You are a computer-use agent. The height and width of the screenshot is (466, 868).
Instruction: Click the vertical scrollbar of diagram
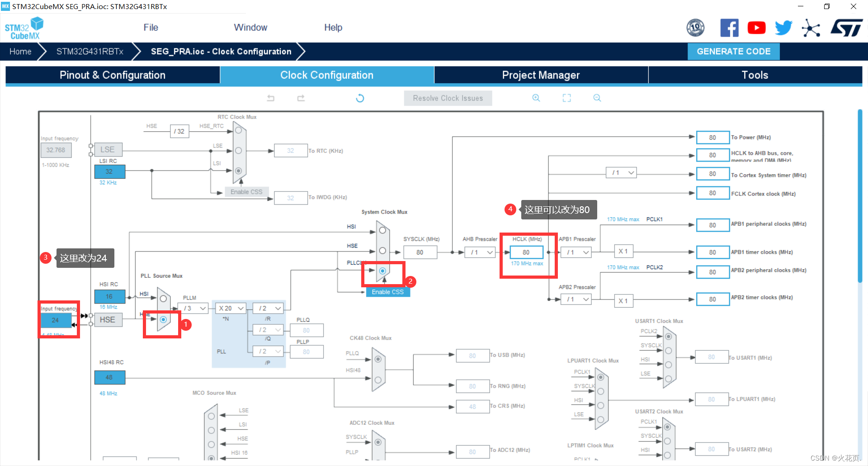[x=860, y=195]
